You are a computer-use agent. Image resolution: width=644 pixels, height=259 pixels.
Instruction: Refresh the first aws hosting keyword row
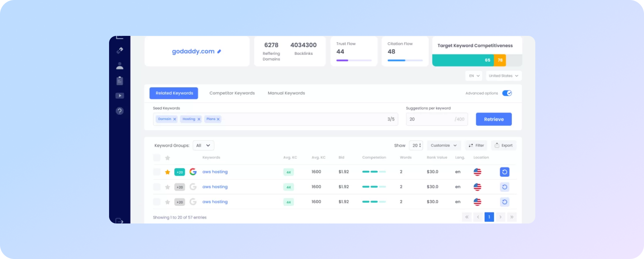click(504, 172)
